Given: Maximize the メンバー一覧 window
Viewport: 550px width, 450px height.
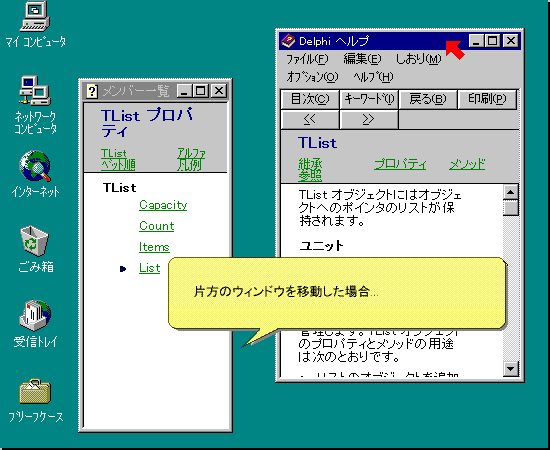Looking at the screenshot, I should [x=201, y=91].
